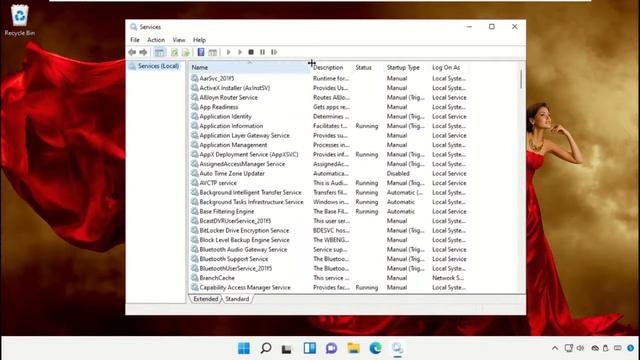Click Show/Hide Action Pane toolbar icon

click(x=212, y=52)
